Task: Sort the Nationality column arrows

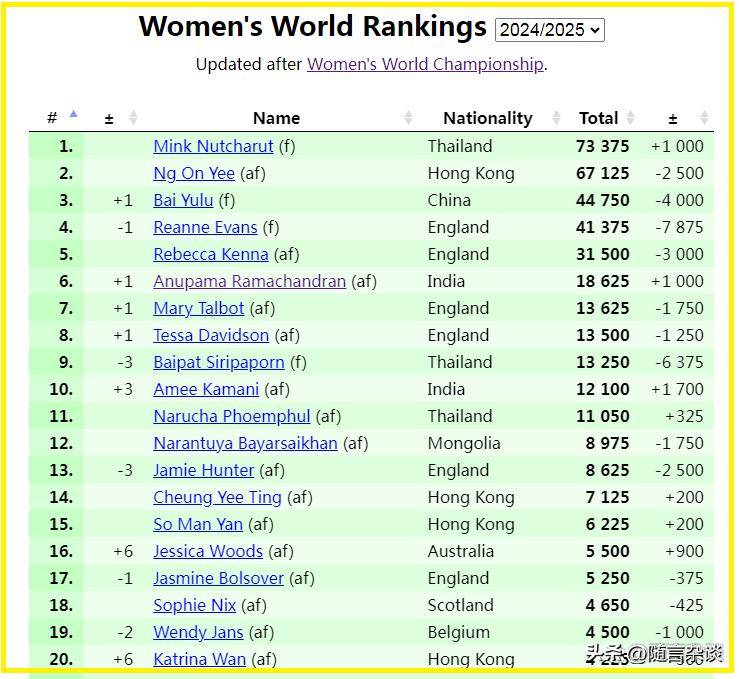Action: coord(556,117)
